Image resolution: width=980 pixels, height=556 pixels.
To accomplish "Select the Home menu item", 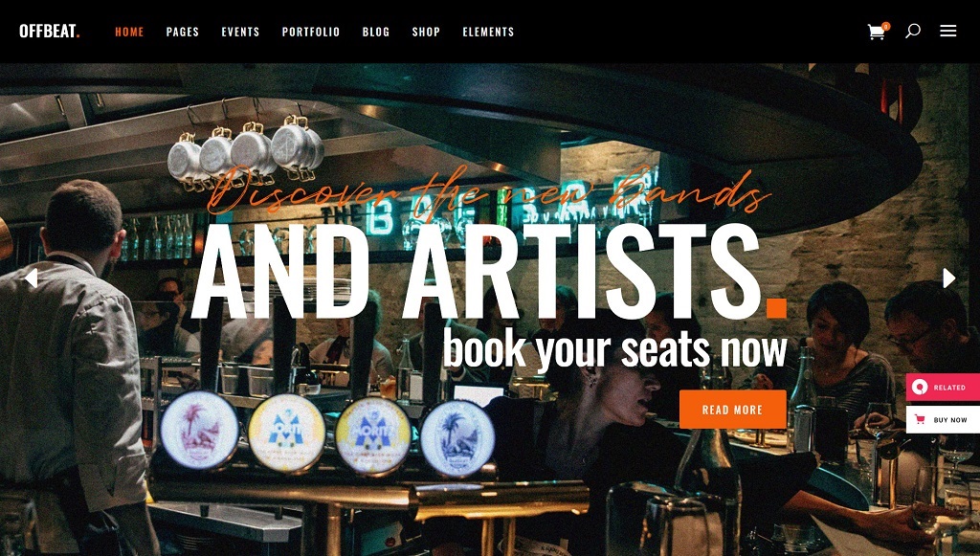I will click(x=129, y=32).
